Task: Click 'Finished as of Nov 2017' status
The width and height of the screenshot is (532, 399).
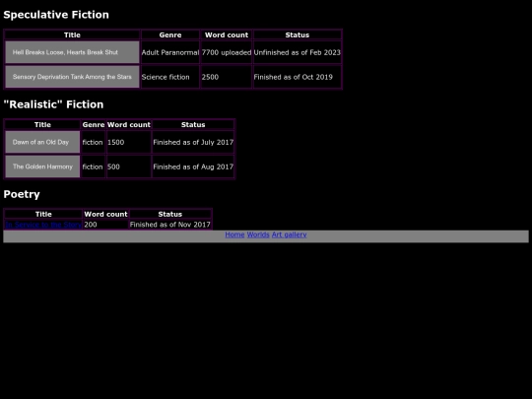Action: tap(170, 225)
